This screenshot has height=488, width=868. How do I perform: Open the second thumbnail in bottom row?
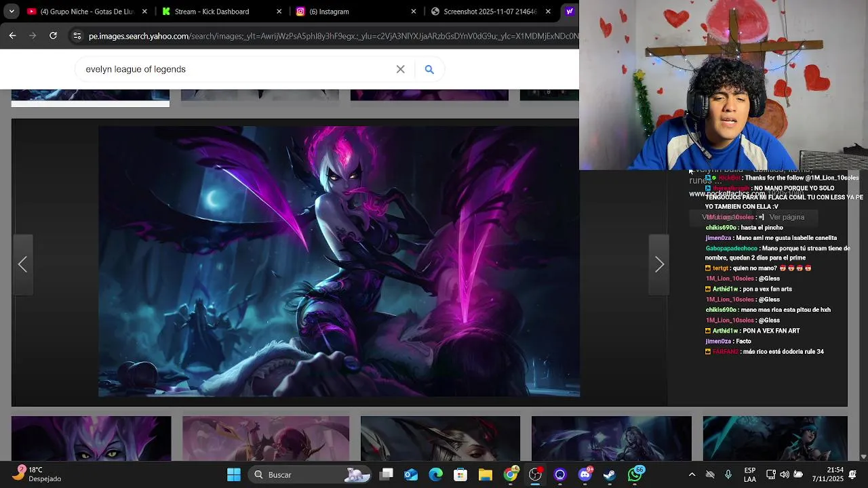266,439
